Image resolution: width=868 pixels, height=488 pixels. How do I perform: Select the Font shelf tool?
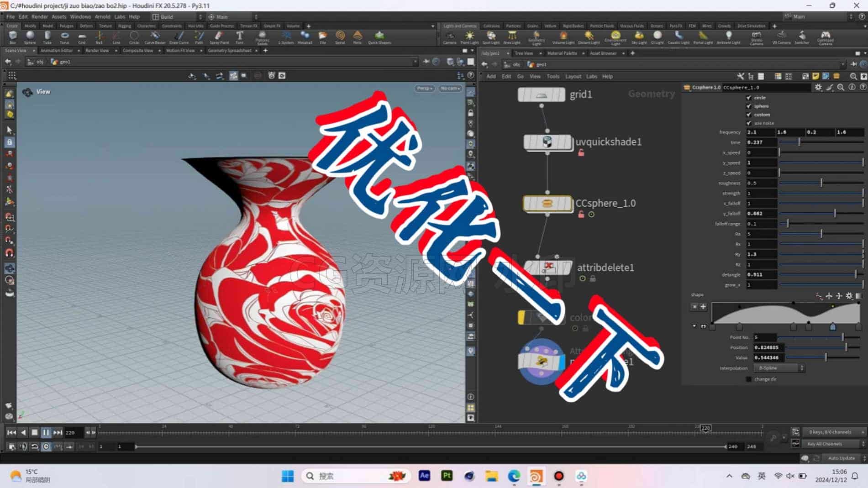tap(239, 37)
